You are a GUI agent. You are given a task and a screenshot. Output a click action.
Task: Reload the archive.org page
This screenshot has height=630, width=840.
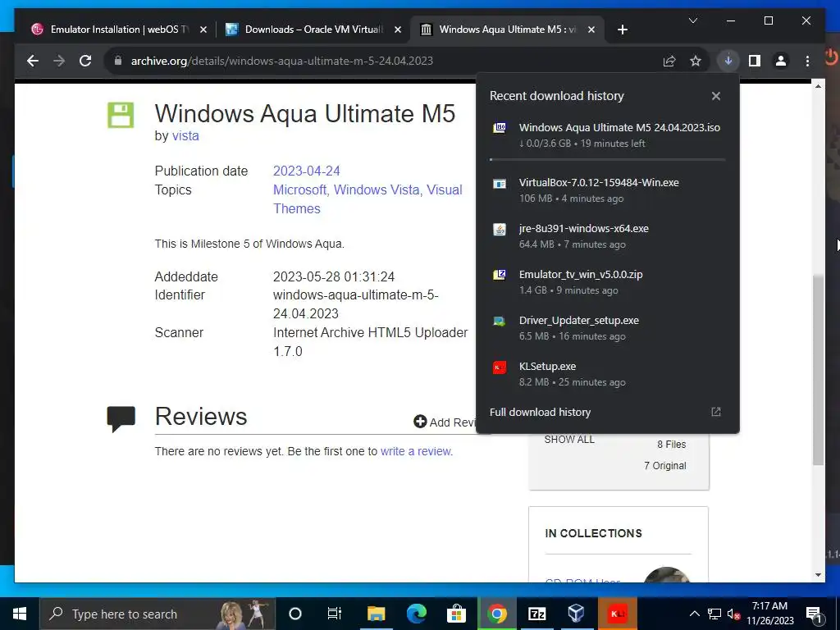85,61
